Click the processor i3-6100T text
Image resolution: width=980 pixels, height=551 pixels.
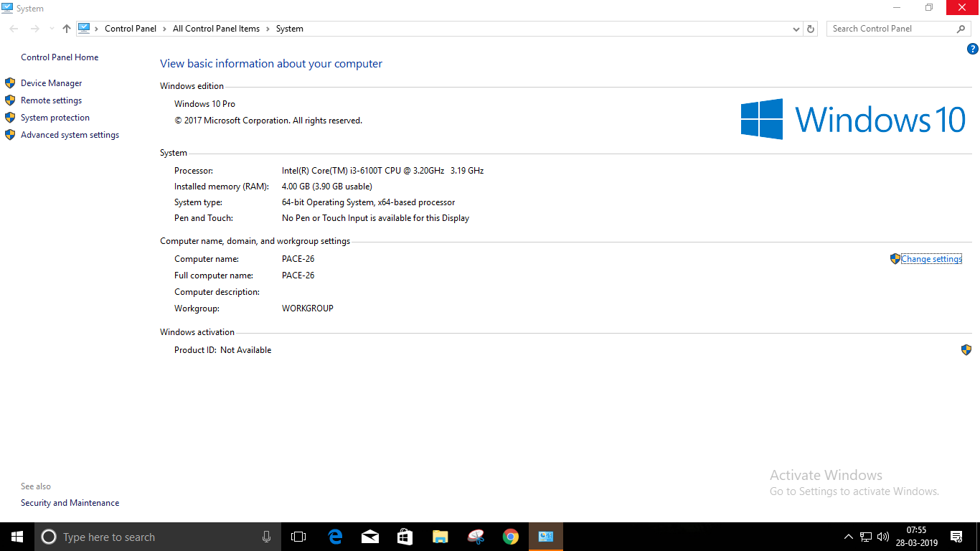point(383,171)
